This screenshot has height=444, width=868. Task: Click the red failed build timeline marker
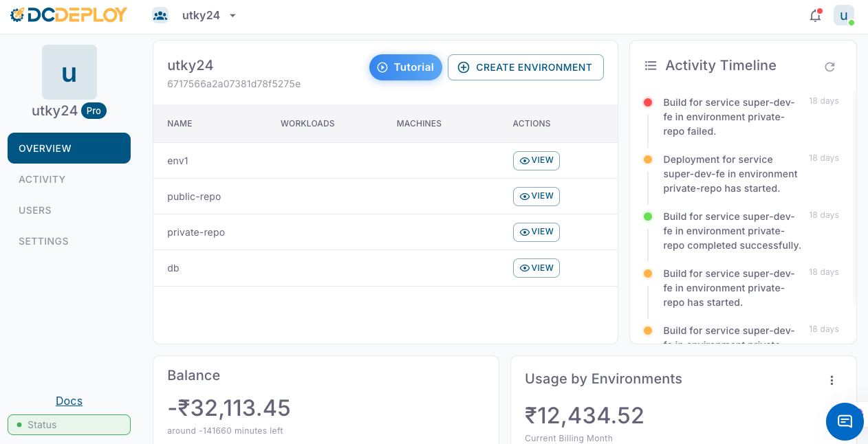pos(647,102)
